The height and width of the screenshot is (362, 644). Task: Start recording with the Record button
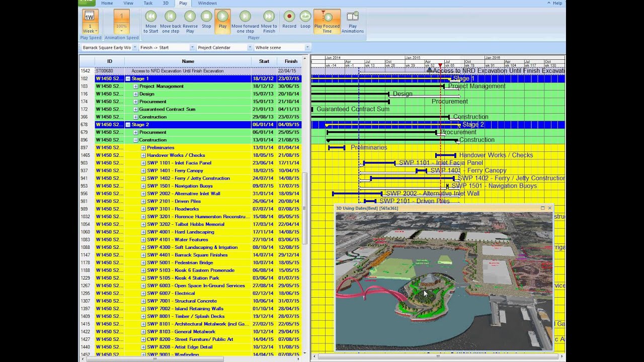click(x=289, y=20)
